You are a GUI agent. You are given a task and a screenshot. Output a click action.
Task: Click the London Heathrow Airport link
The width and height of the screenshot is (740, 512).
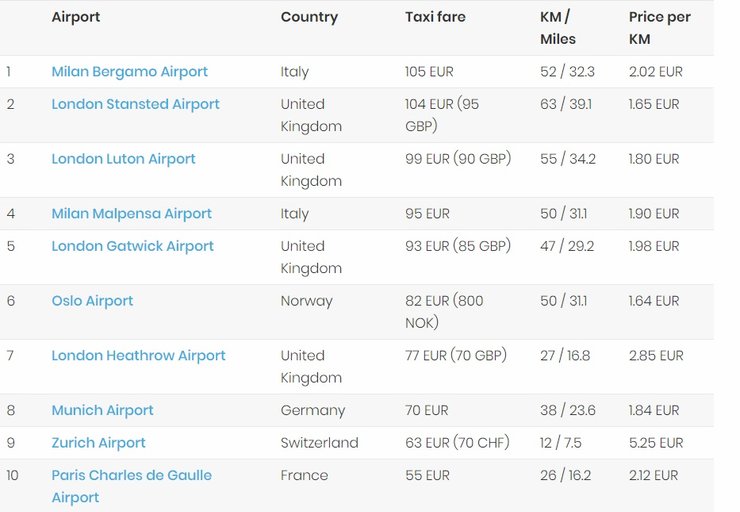tap(138, 356)
